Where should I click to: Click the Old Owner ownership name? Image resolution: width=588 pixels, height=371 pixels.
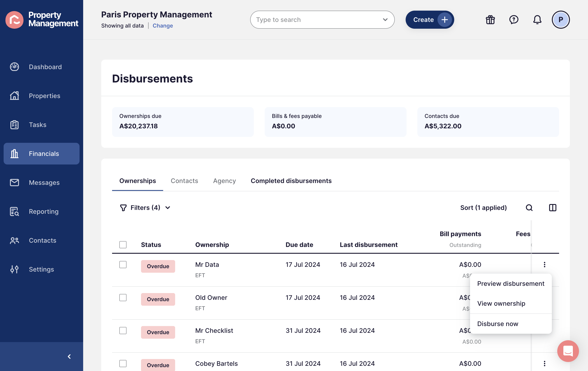coord(211,298)
